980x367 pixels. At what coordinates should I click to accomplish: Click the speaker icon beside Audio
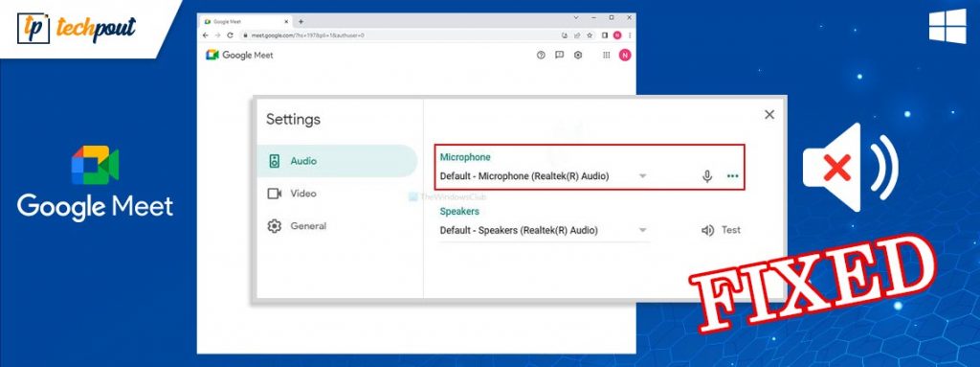click(275, 161)
